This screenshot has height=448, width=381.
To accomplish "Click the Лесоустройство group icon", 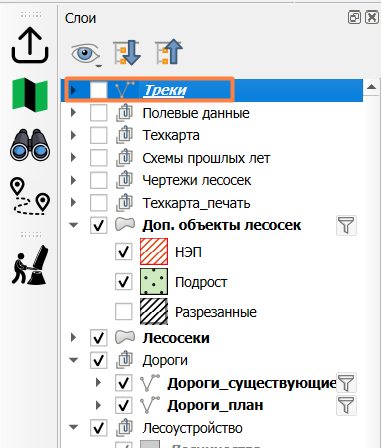I will [124, 428].
